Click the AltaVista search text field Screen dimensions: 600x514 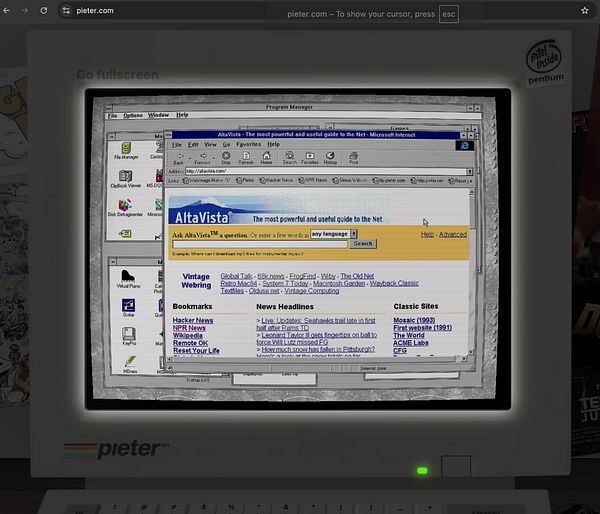[x=260, y=244]
